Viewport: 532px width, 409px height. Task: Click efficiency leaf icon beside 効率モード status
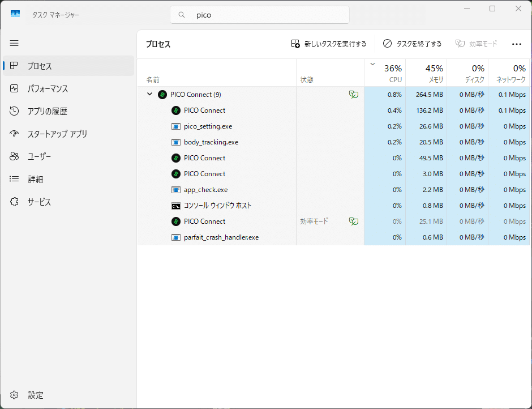click(354, 221)
